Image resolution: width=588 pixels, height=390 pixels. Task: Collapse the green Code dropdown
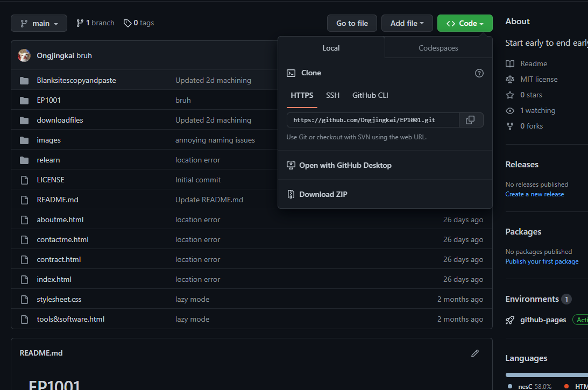coord(465,23)
